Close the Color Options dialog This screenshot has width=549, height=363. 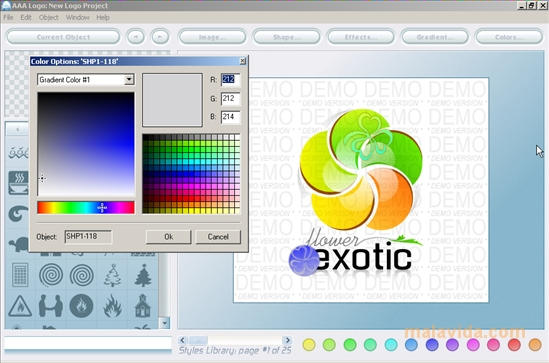[x=243, y=61]
